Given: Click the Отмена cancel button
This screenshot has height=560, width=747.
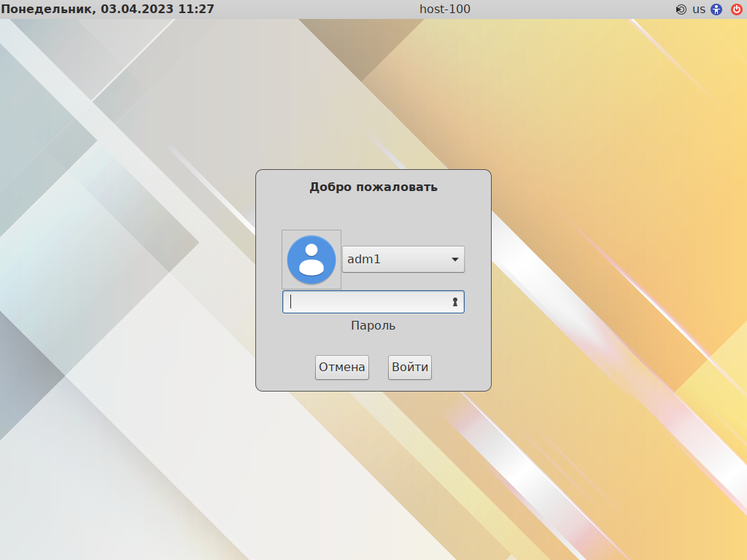Looking at the screenshot, I should coord(341,367).
